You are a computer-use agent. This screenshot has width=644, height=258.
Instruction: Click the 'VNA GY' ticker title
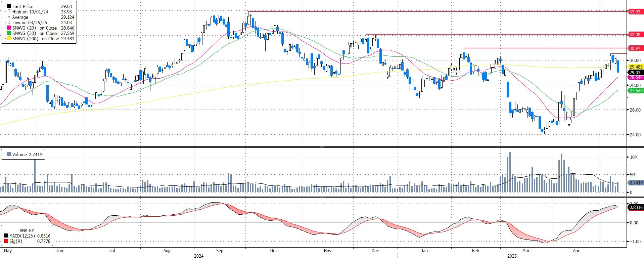click(27, 230)
